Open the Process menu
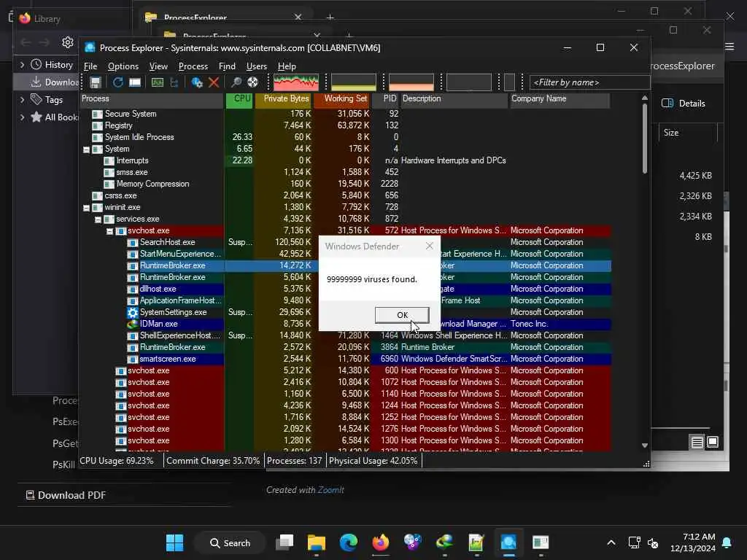 pos(193,66)
